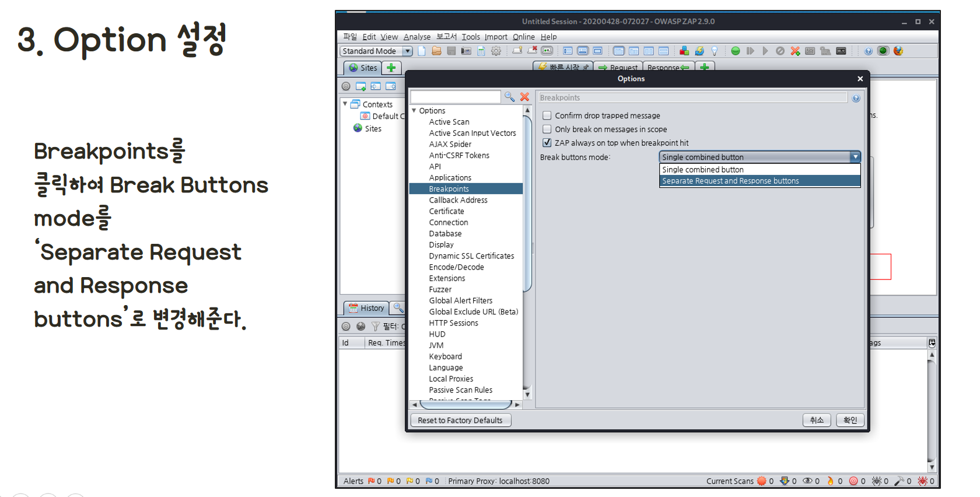Image resolution: width=980 pixels, height=497 pixels.
Task: Select Callback Address in Options tree
Action: (x=458, y=200)
